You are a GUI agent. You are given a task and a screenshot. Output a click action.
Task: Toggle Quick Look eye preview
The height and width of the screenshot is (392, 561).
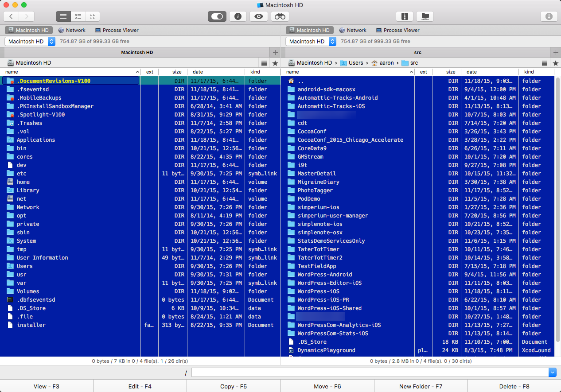click(x=259, y=16)
